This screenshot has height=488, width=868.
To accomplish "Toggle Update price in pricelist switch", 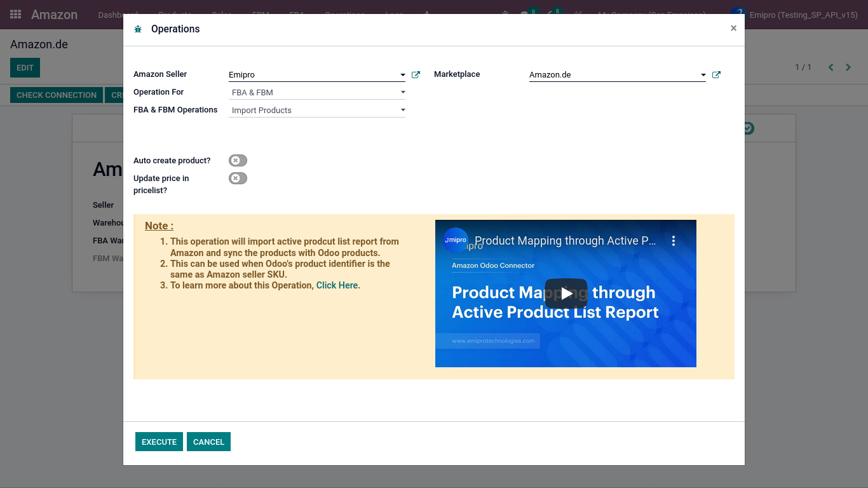I will click(x=238, y=179).
